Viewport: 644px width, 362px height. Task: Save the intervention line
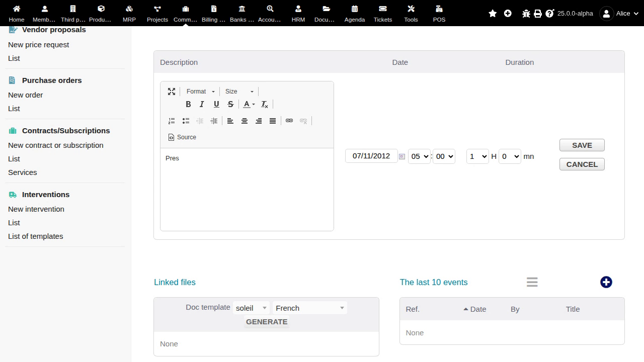(582, 145)
